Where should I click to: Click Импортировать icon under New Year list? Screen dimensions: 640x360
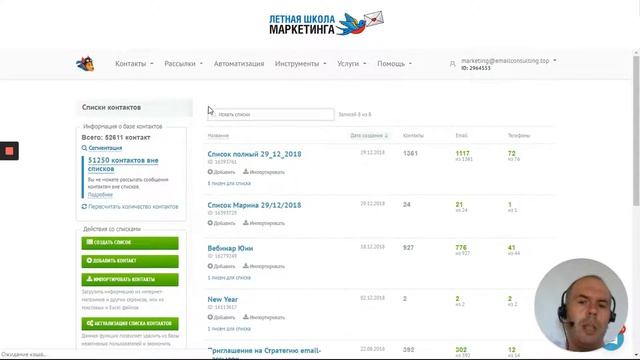(x=246, y=317)
